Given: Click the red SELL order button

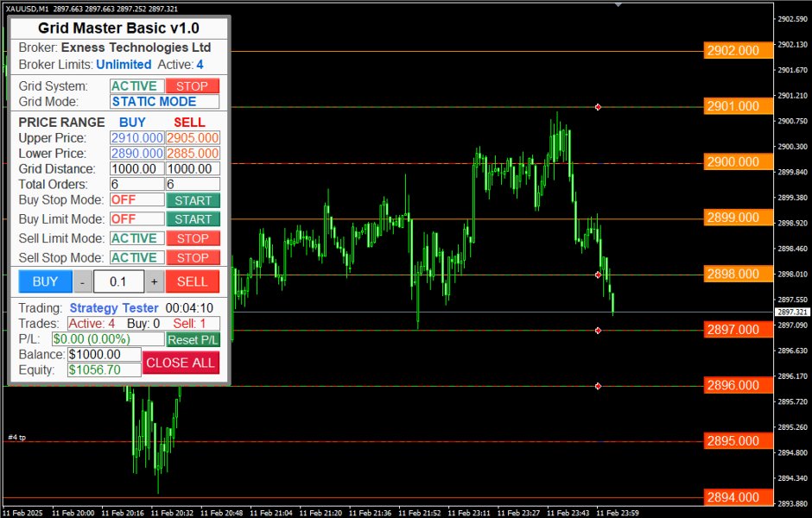Looking at the screenshot, I should pos(192,281).
